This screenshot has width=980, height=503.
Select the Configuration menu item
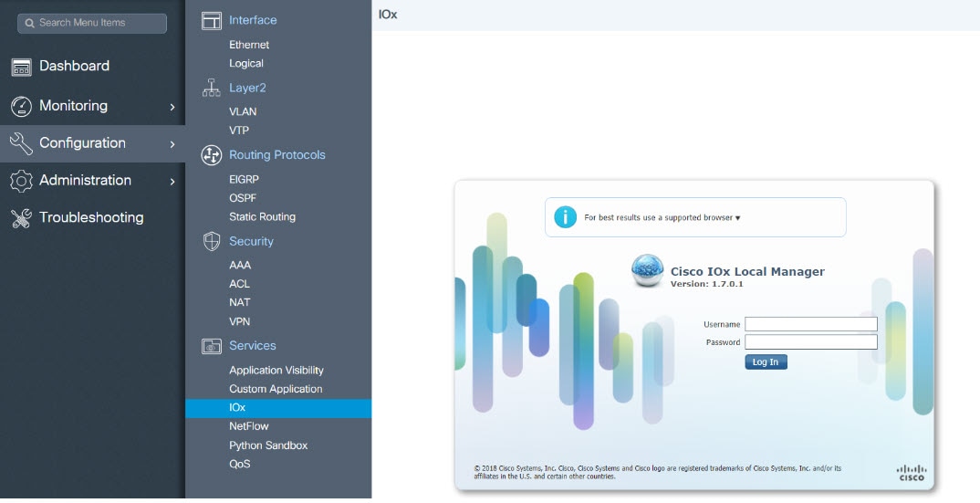[x=92, y=143]
